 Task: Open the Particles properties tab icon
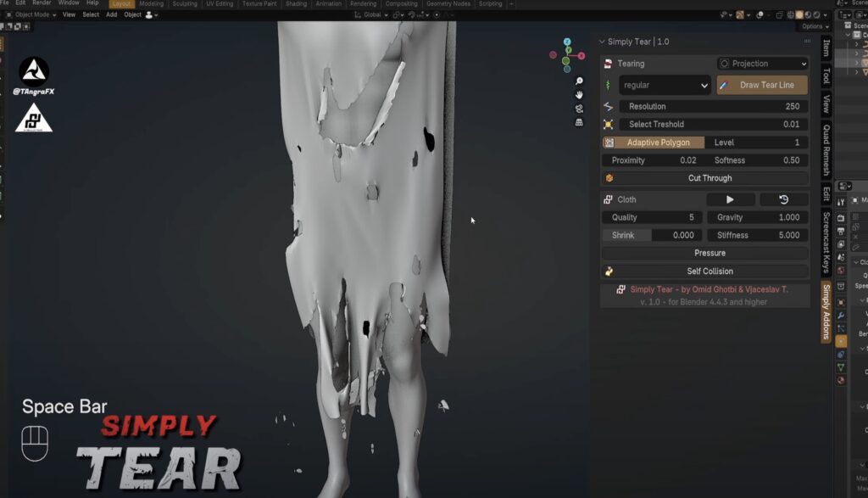click(x=841, y=328)
